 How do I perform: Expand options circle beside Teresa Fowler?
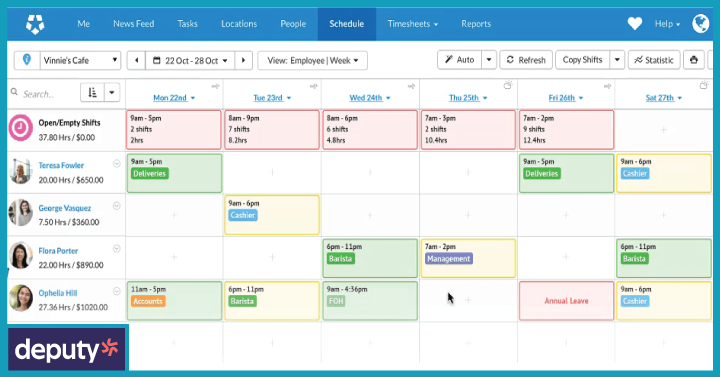coord(117,164)
